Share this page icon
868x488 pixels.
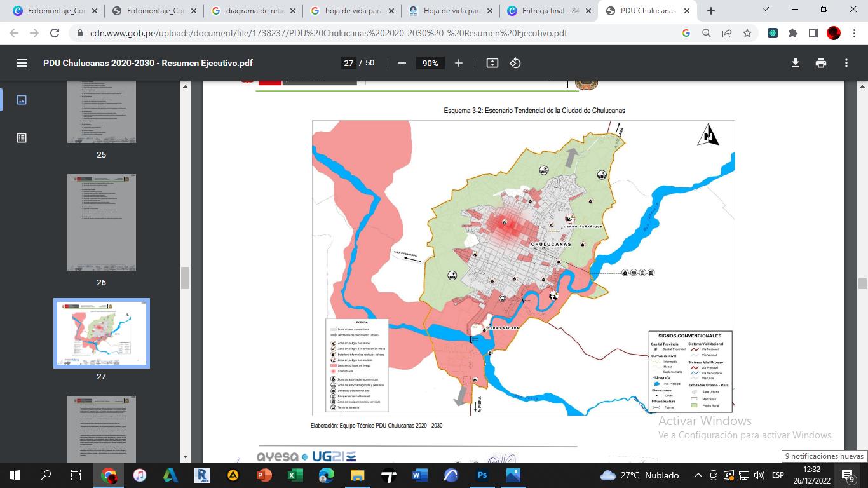tap(727, 33)
